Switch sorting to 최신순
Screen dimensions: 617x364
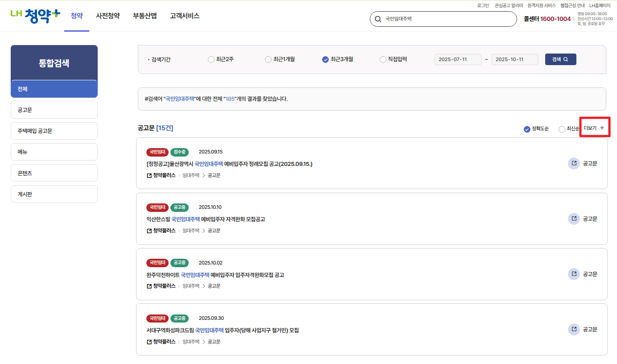click(x=561, y=129)
